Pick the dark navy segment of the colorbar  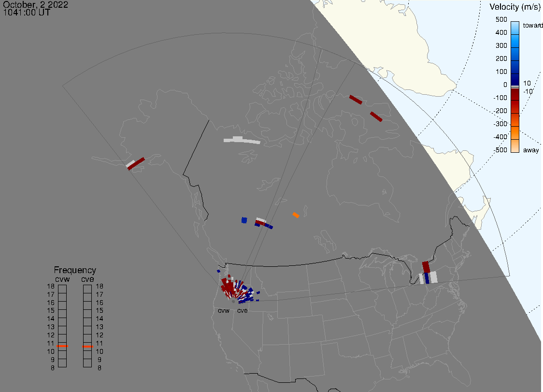tap(515, 79)
